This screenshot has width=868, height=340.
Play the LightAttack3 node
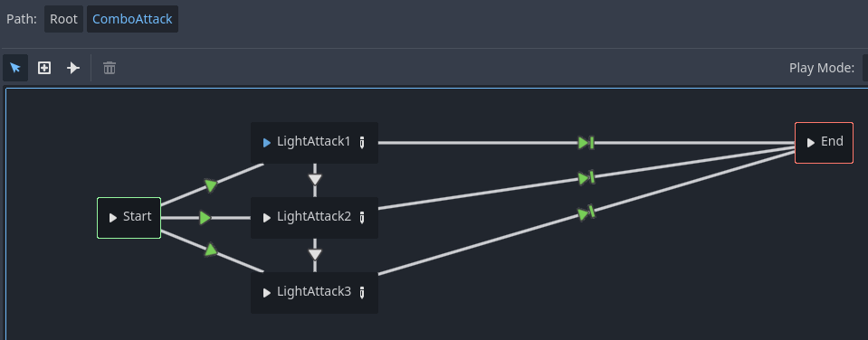(x=267, y=292)
